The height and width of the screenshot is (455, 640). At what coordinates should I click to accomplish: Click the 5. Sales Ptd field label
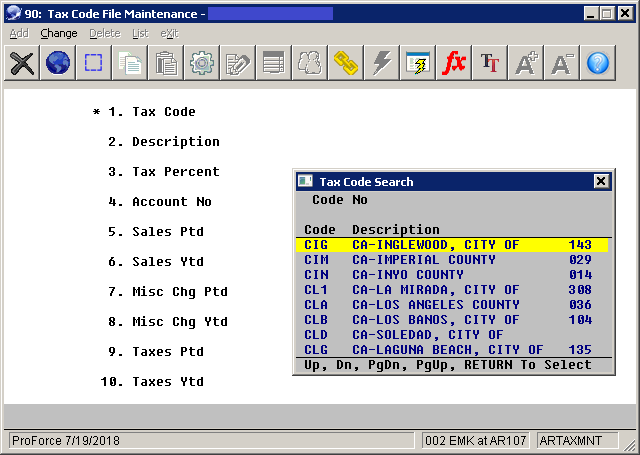click(x=156, y=232)
